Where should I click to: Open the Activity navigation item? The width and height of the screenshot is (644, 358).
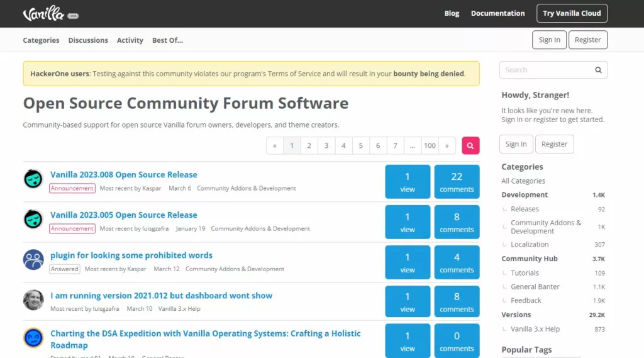click(130, 40)
